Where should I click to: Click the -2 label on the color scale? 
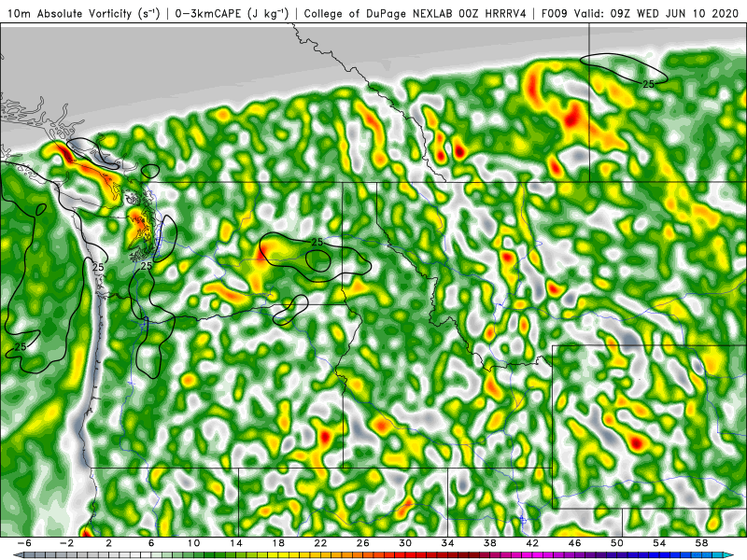coord(66,543)
